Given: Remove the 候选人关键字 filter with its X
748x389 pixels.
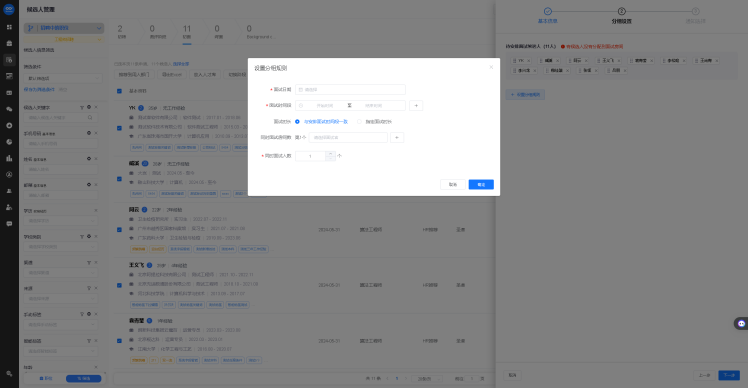Looking at the screenshot, I should [x=96, y=107].
